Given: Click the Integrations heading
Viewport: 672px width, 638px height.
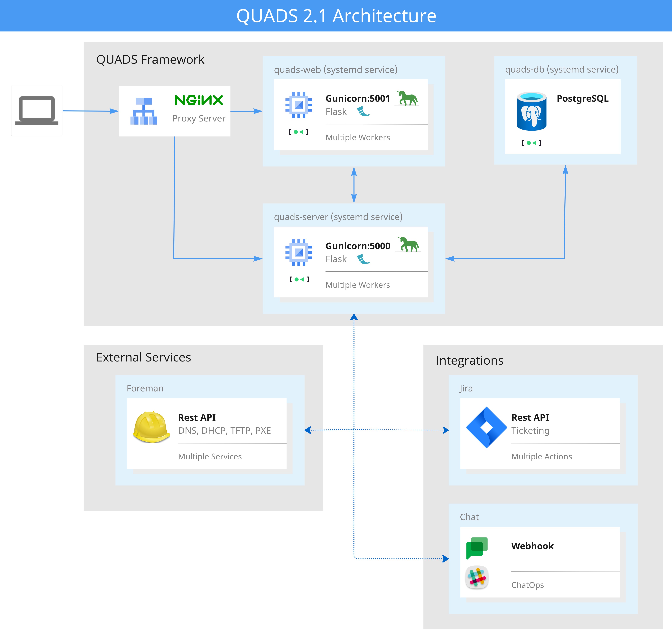Looking at the screenshot, I should coord(469,360).
